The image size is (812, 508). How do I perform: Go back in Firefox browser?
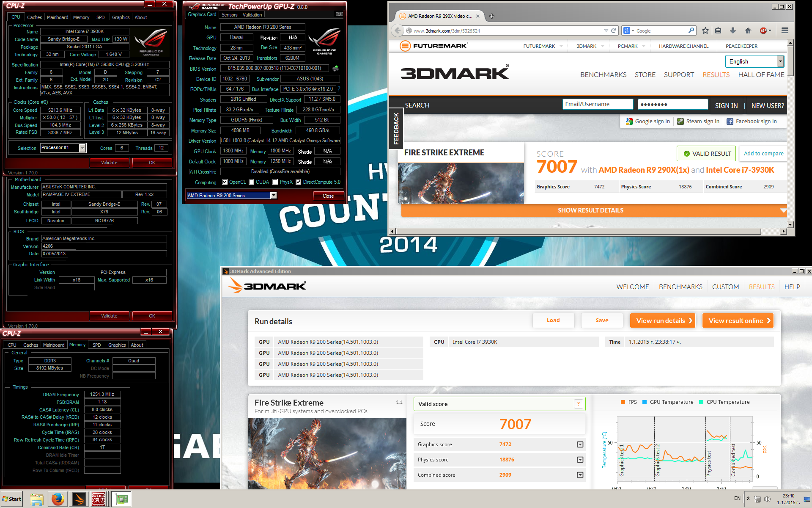tap(397, 30)
